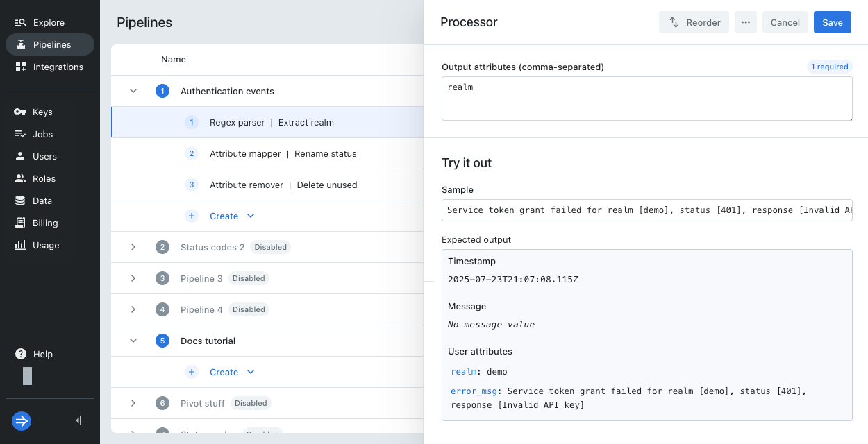Open the Help menu

point(42,354)
